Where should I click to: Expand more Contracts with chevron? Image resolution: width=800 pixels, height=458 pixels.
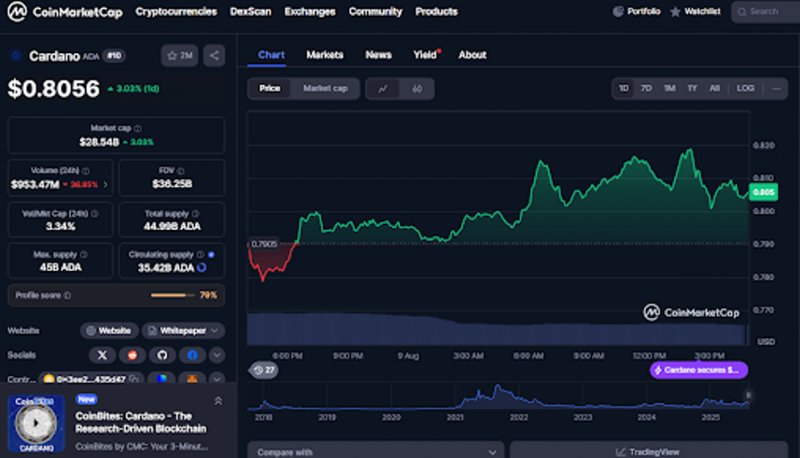coord(217,379)
